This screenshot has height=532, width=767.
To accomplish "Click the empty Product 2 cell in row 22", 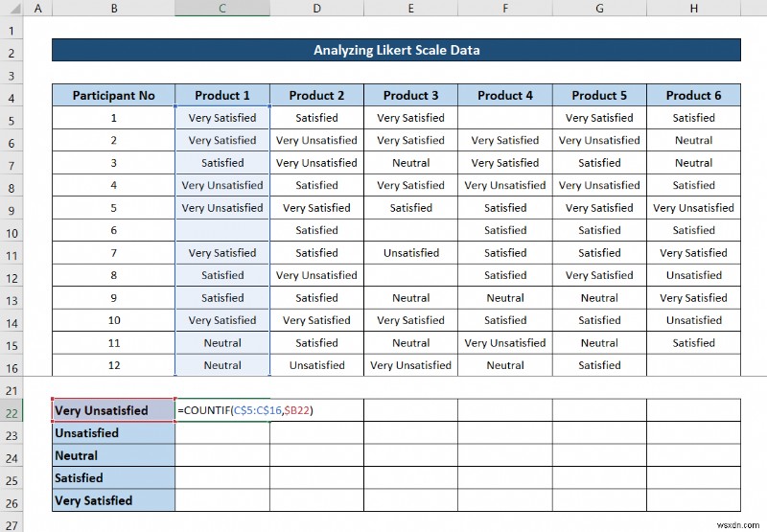I will tap(316, 410).
